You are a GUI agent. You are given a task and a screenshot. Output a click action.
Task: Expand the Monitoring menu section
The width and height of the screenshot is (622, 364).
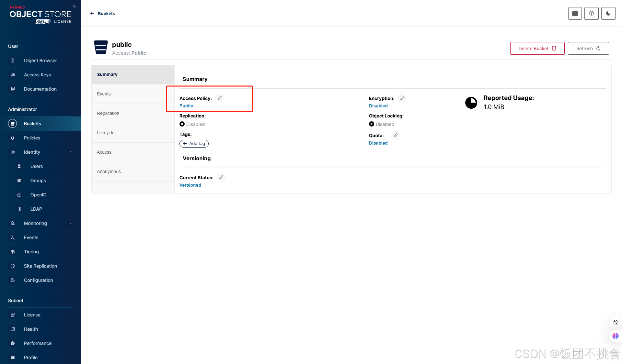tap(70, 223)
